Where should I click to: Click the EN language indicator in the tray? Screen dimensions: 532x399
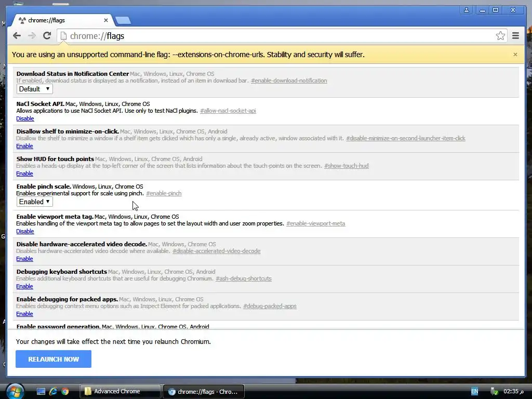(x=474, y=391)
